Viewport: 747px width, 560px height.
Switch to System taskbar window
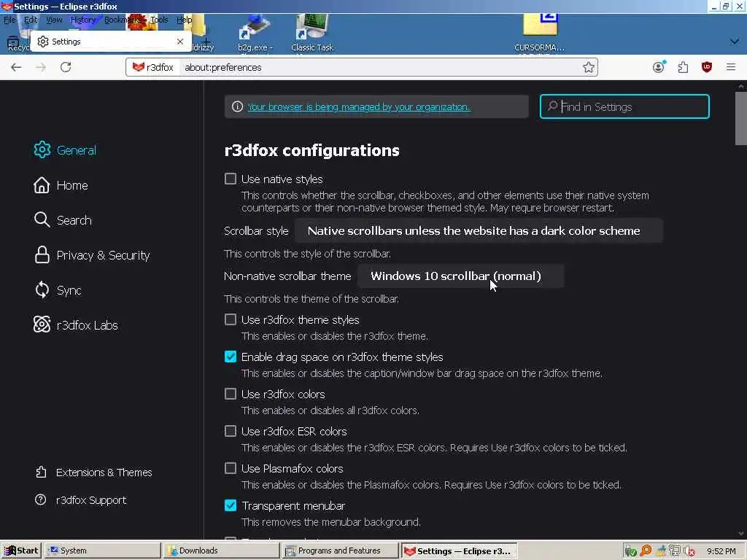(102, 551)
